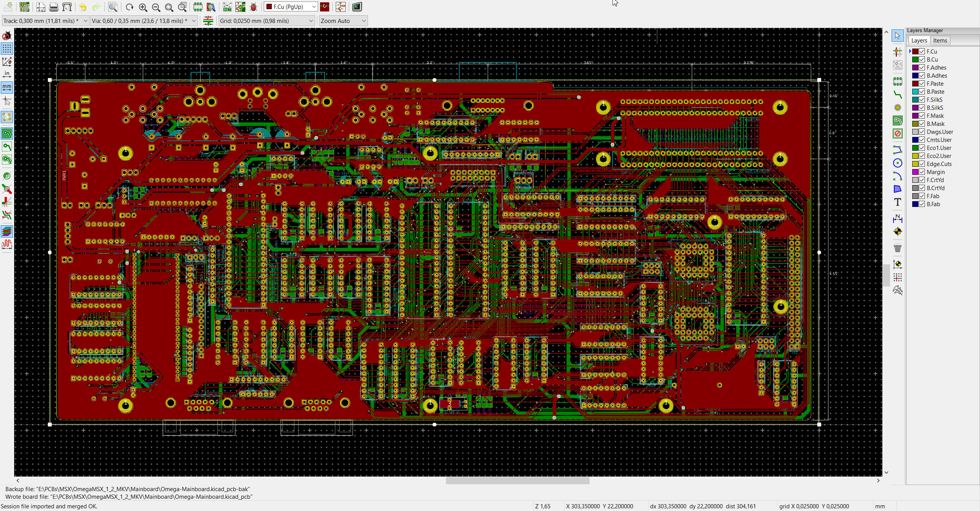
Task: Open the Track width dropdown
Action: point(45,21)
